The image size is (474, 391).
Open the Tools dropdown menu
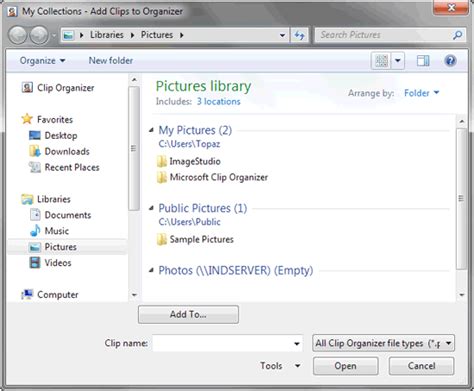click(280, 366)
